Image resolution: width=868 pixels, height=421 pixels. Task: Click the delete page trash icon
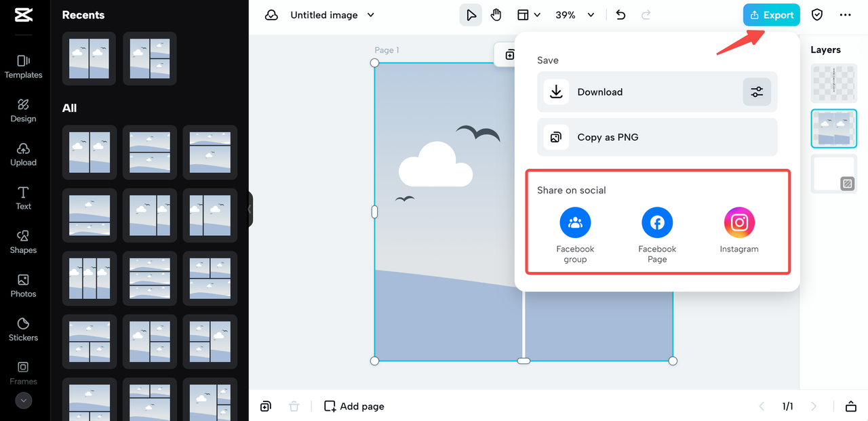294,406
